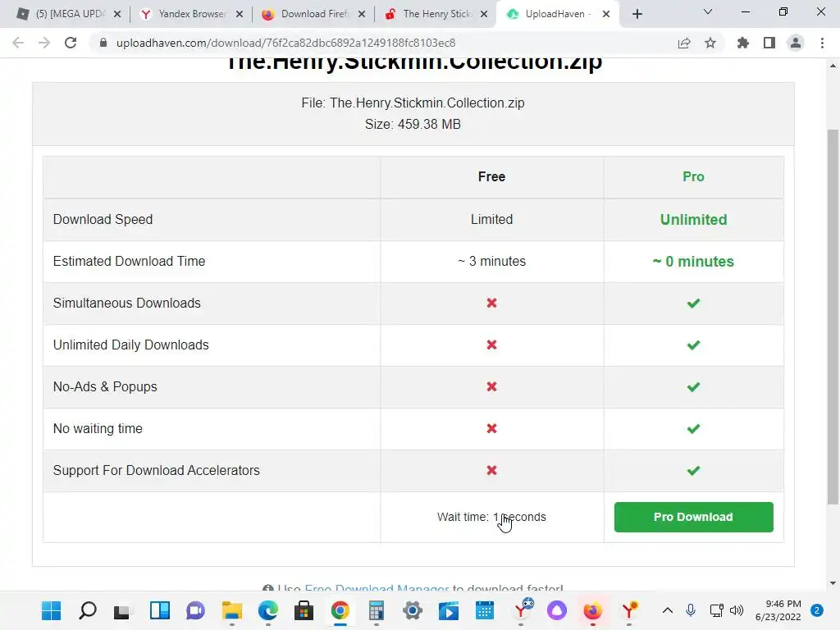
Task: Click the Wait time countdown text
Action: tap(491, 517)
